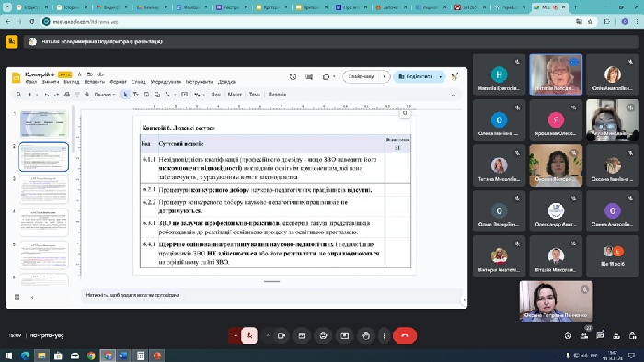
Task: Open host controls lock icon
Action: click(x=633, y=335)
